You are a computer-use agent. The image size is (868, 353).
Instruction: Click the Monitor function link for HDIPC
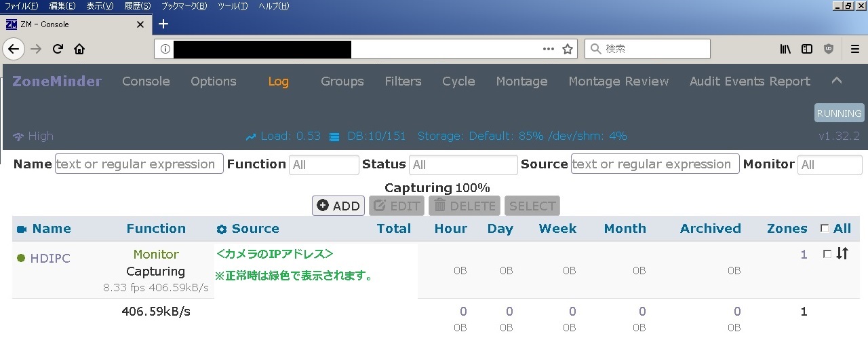click(156, 255)
